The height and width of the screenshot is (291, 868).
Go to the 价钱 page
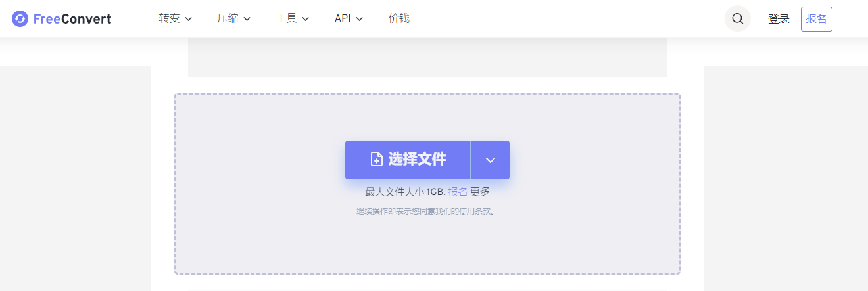(x=399, y=18)
